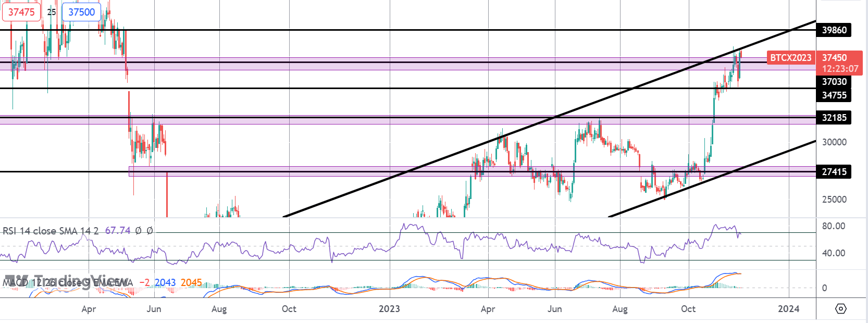Select the 34755 price level label
This screenshot has height=323, width=868.
[834, 95]
